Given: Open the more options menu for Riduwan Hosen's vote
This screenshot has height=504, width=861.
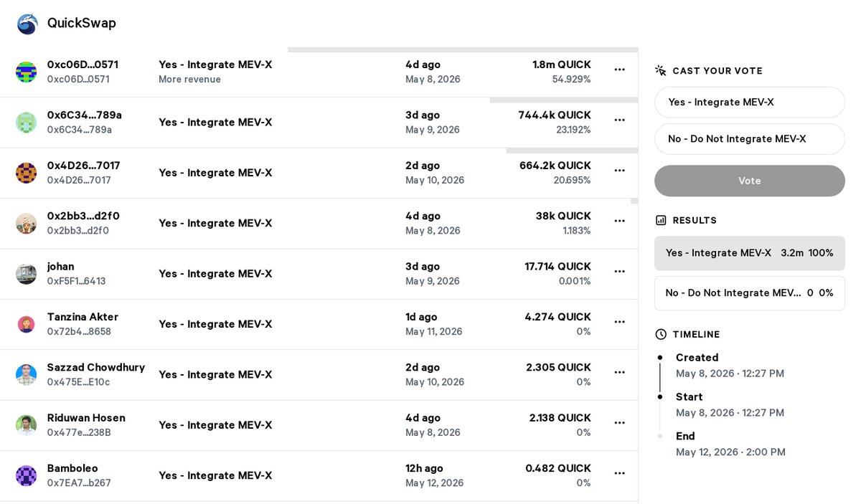Looking at the screenshot, I should [x=620, y=423].
